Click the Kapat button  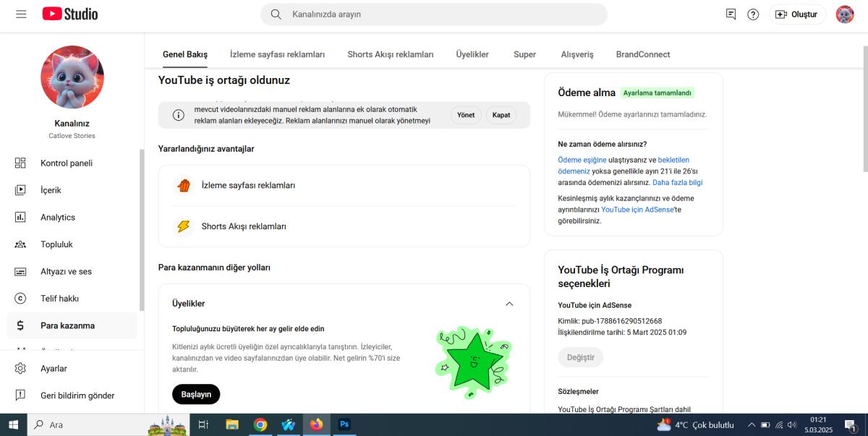click(501, 115)
